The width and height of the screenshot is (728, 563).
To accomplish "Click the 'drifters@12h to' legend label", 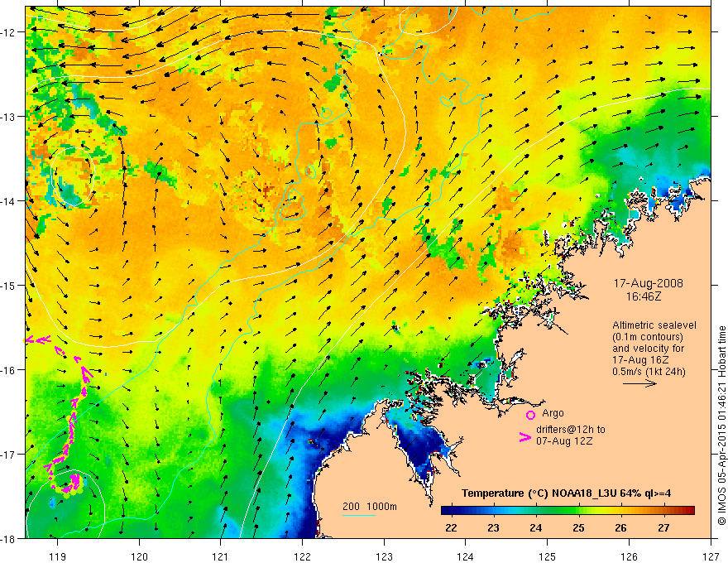I will [x=571, y=429].
